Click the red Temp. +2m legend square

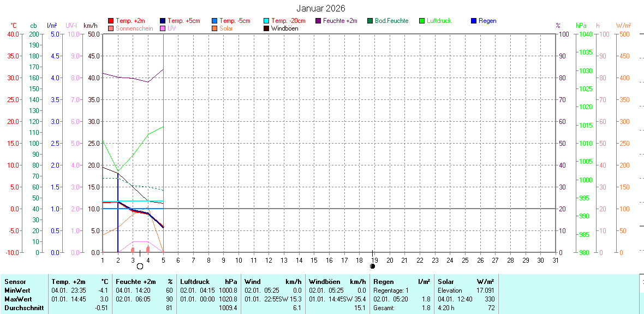111,21
